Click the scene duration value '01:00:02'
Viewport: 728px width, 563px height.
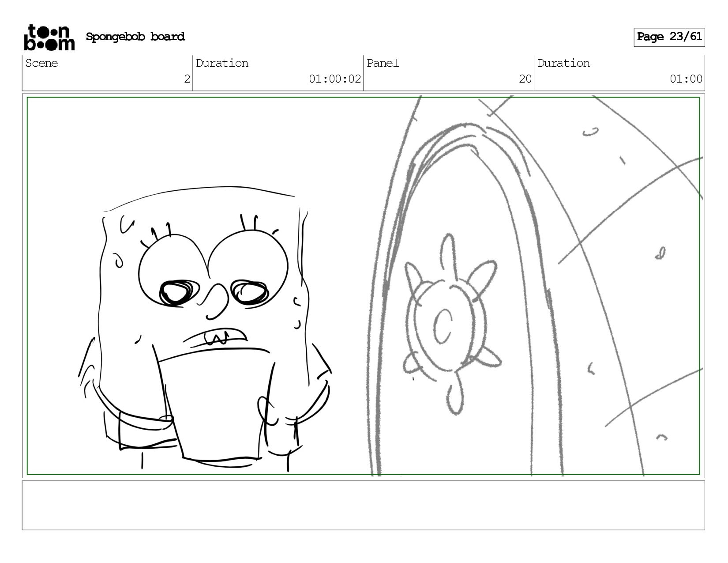tap(335, 79)
